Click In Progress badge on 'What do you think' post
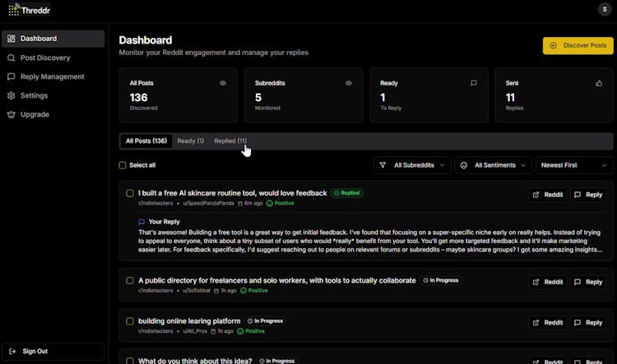 point(277,361)
